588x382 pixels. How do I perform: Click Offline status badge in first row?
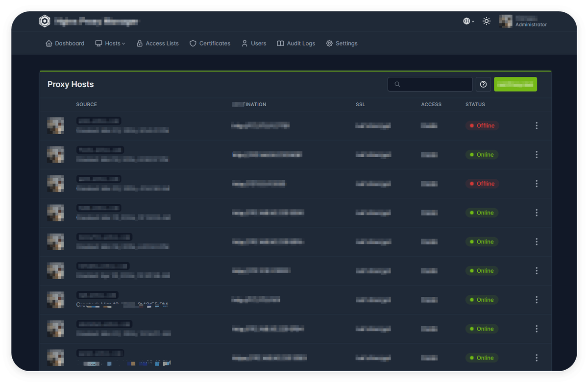coord(482,126)
